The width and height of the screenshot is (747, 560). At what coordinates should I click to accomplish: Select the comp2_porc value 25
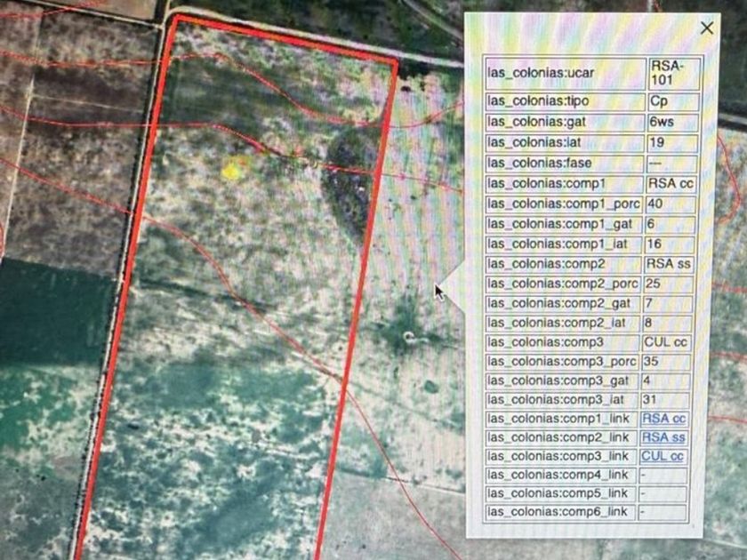click(653, 284)
